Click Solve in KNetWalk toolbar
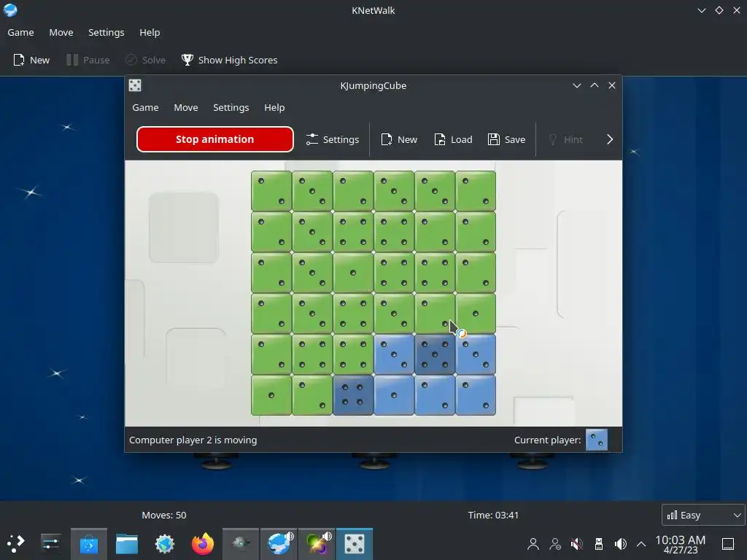This screenshot has width=747, height=560. point(145,60)
